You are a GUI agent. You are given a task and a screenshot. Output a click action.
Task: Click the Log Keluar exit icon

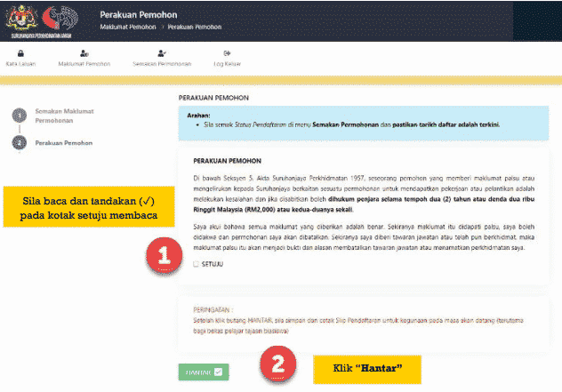point(227,53)
